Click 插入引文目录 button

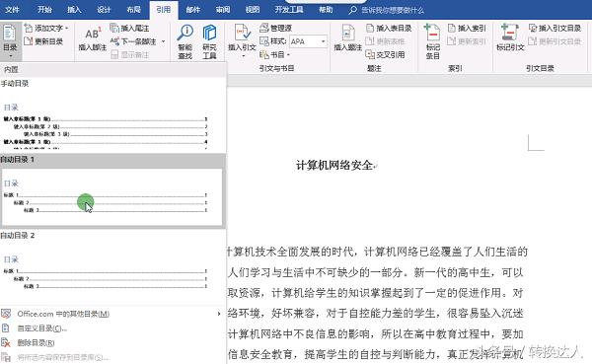click(x=555, y=28)
